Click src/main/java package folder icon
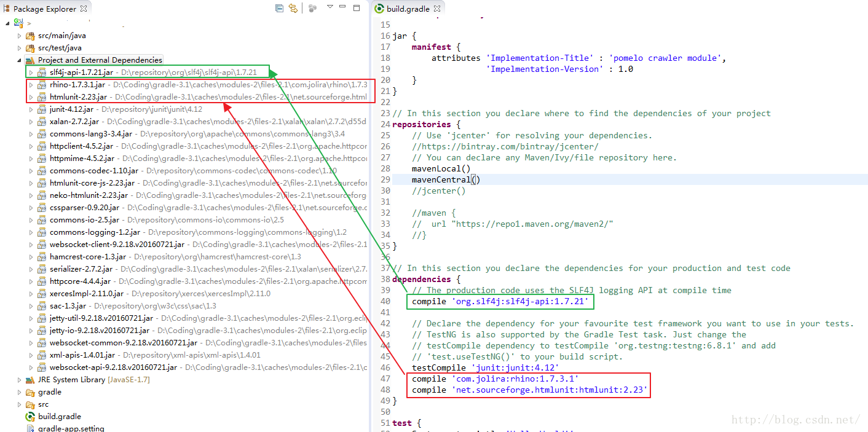Screen dimensions: 868x432 click(30, 36)
